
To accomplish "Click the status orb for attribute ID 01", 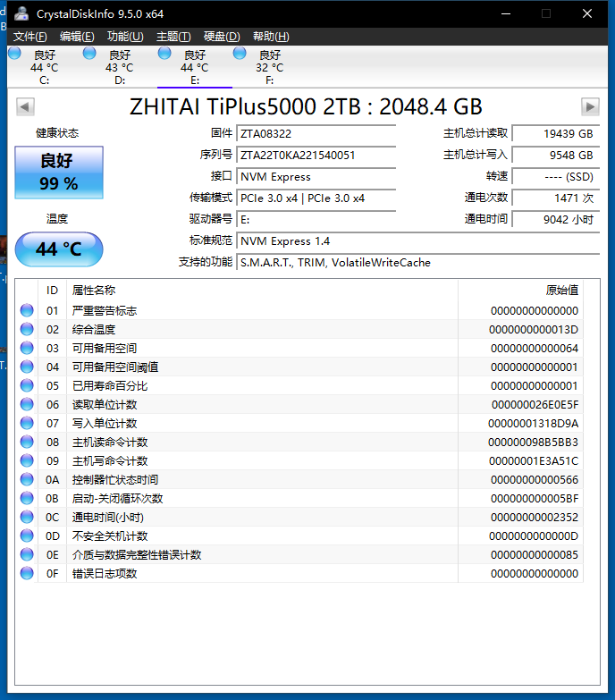I will (27, 310).
